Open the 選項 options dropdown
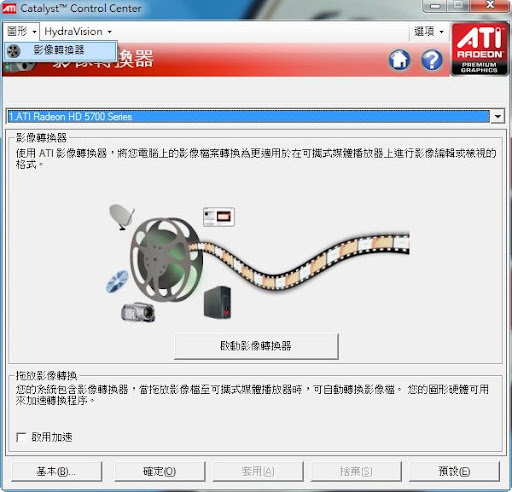 click(x=429, y=32)
